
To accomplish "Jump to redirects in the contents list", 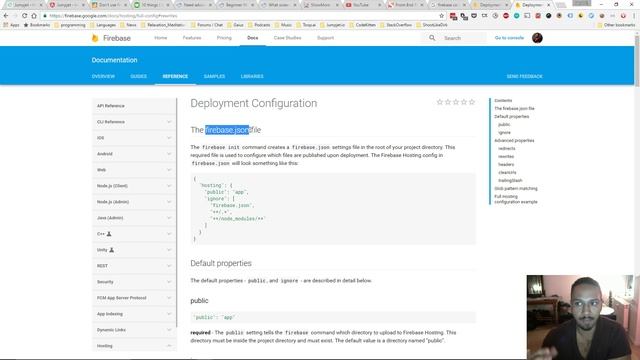I will click(507, 149).
